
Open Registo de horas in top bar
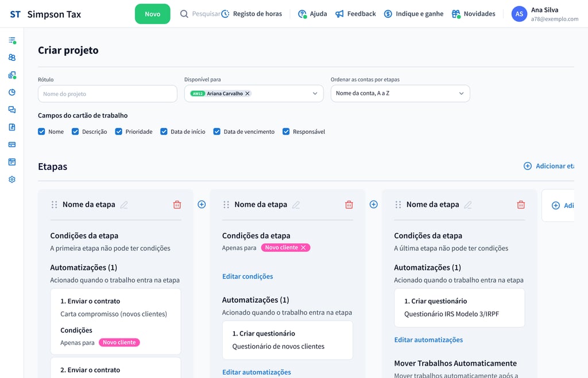pyautogui.click(x=252, y=14)
